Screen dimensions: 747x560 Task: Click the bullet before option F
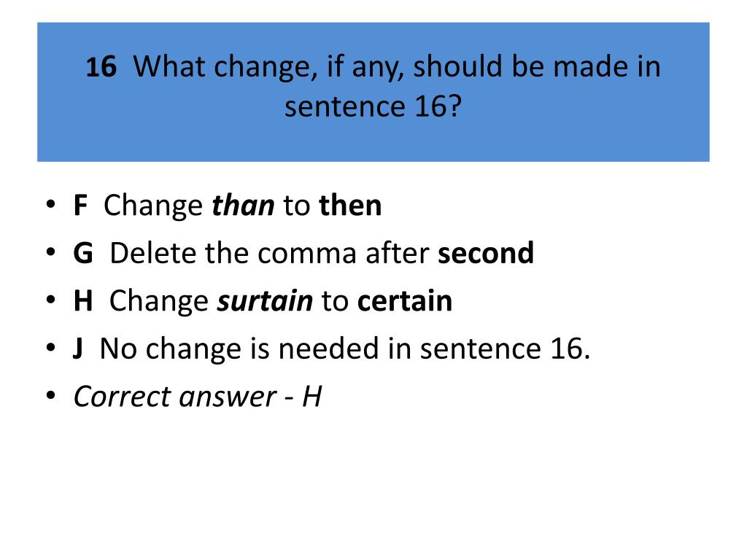pos(50,204)
